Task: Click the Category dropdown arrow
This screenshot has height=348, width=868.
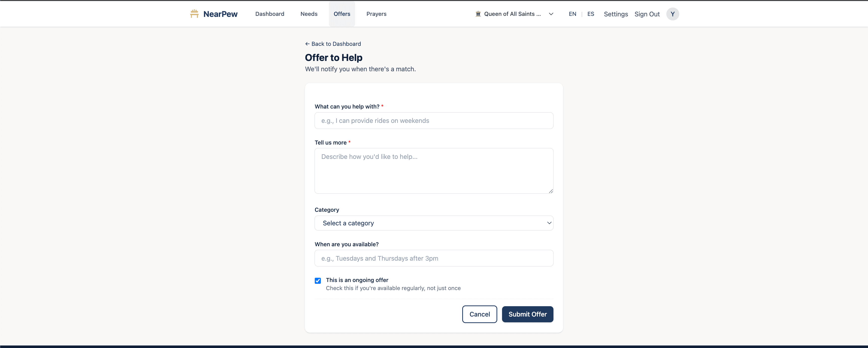Action: (549, 223)
